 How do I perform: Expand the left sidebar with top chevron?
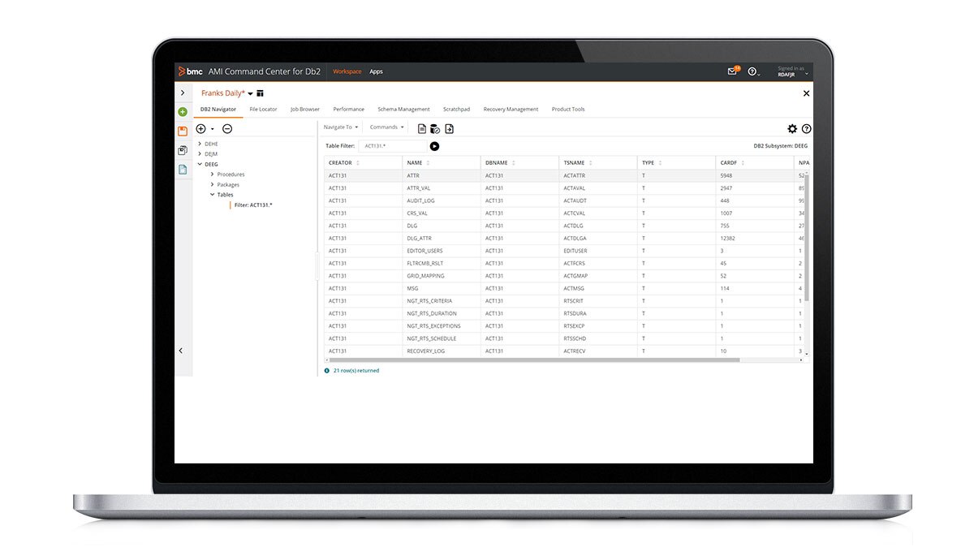tap(183, 93)
